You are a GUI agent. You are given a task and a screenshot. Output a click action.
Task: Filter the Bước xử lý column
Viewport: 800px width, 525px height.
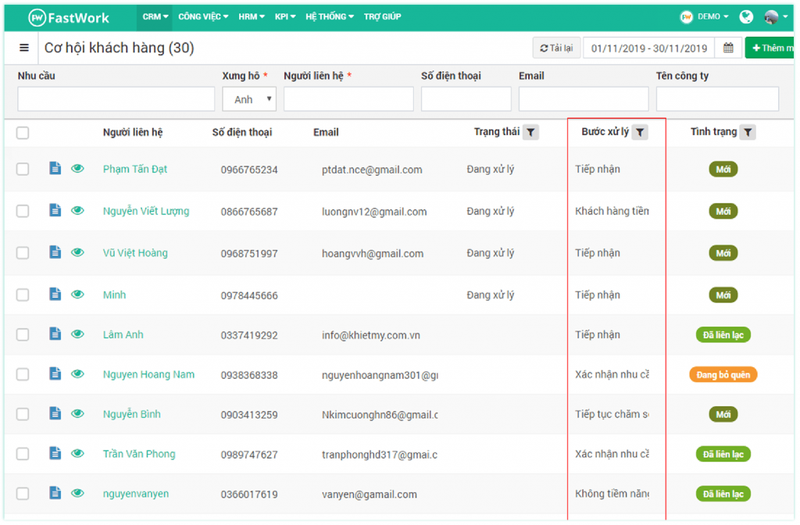tap(640, 132)
